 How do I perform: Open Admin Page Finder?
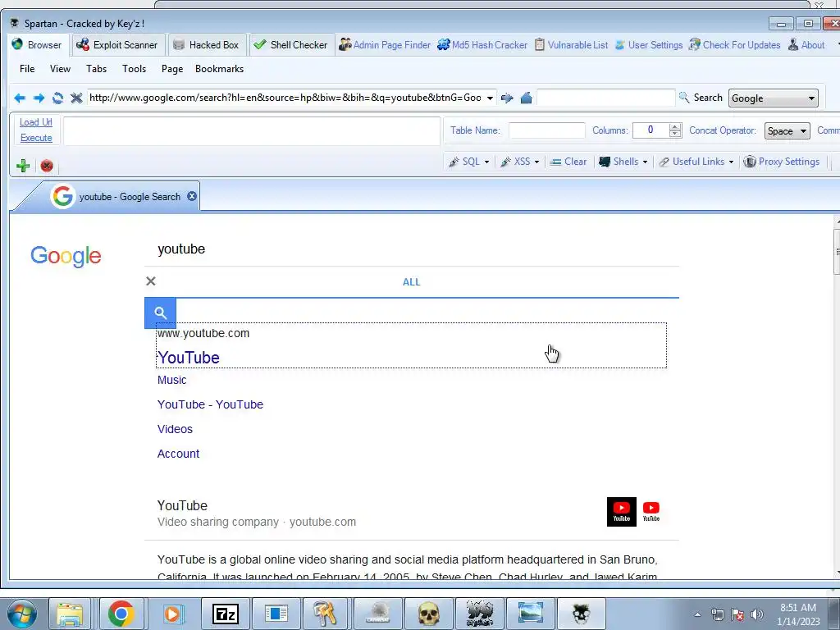386,45
